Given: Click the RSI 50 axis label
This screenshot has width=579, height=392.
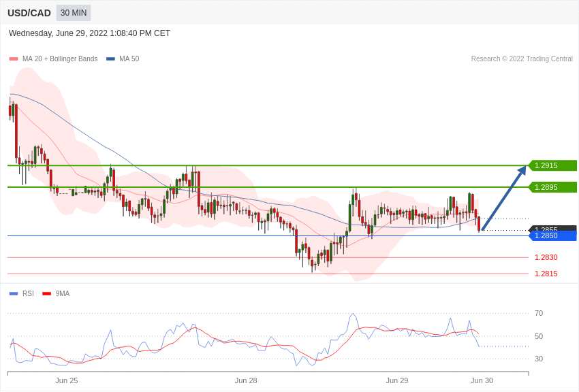Looking at the screenshot, I should tap(539, 336).
